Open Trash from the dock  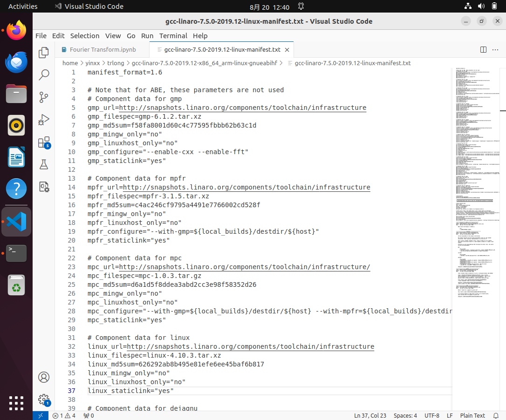point(16,285)
